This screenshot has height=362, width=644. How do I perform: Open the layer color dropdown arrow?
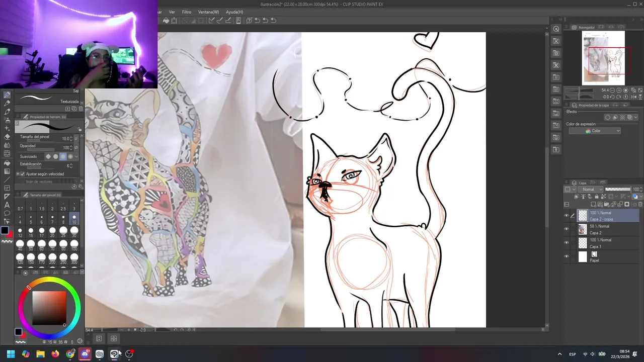point(641,197)
